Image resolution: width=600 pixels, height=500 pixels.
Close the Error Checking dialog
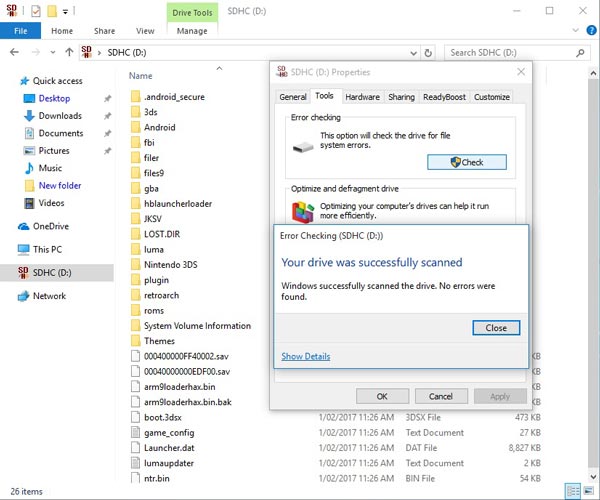tap(496, 328)
